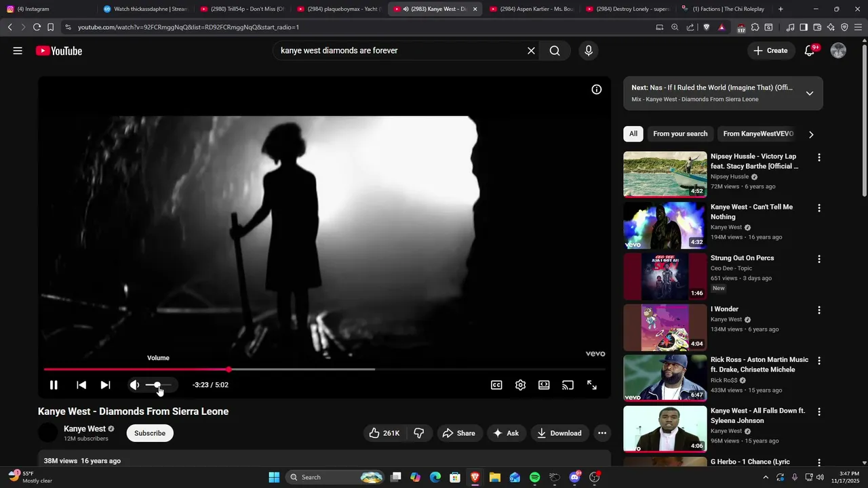Go to the previous video
The height and width of the screenshot is (488, 868).
[81, 385]
